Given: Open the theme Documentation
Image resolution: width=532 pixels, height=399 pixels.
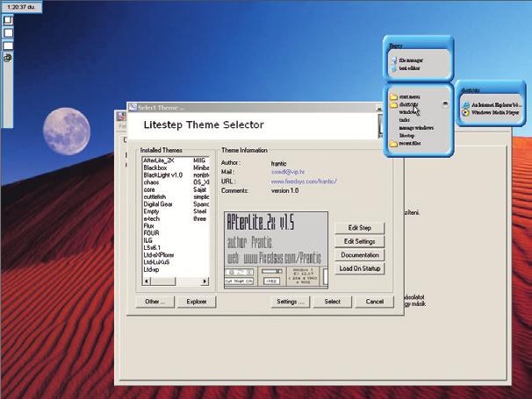Looking at the screenshot, I should pos(360,255).
